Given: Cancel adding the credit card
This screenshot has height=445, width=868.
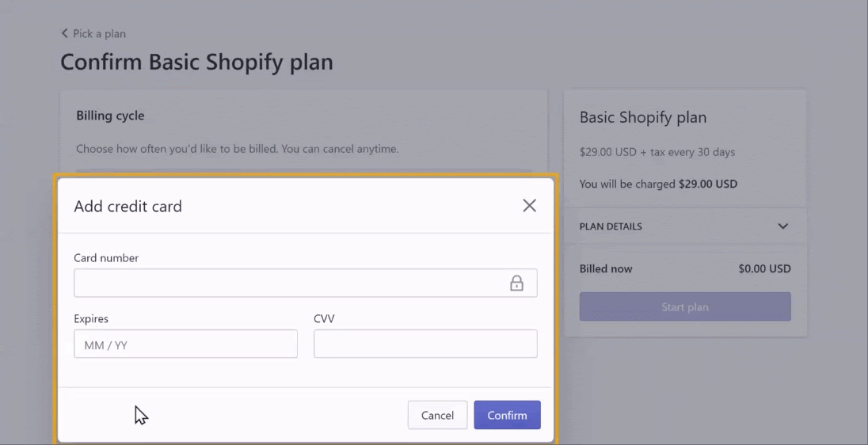Looking at the screenshot, I should (x=437, y=415).
